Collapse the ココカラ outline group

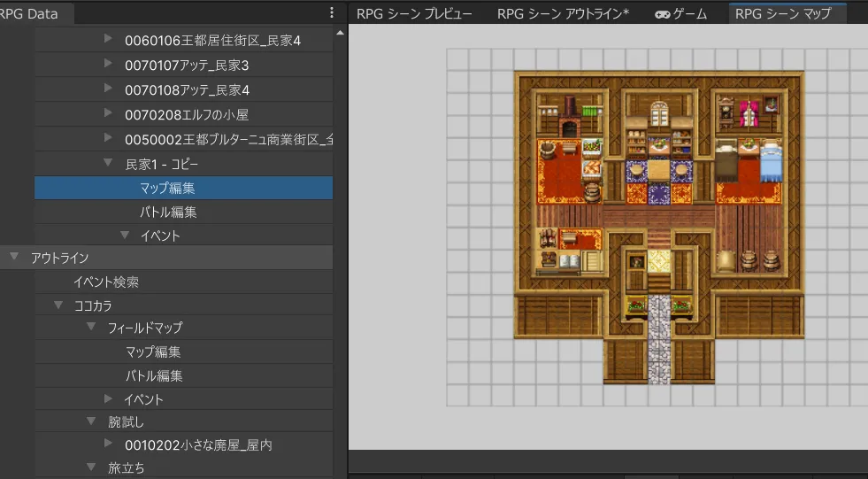[x=58, y=305]
